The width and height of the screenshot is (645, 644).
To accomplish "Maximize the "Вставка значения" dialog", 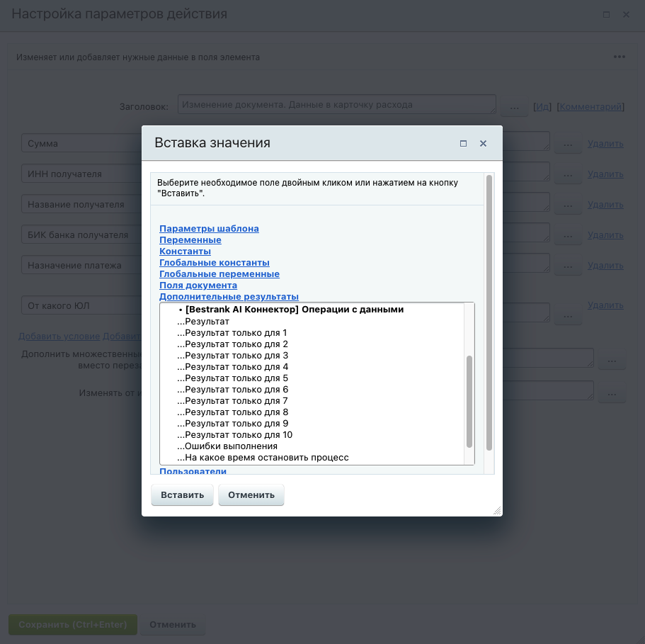I will pyautogui.click(x=464, y=143).
